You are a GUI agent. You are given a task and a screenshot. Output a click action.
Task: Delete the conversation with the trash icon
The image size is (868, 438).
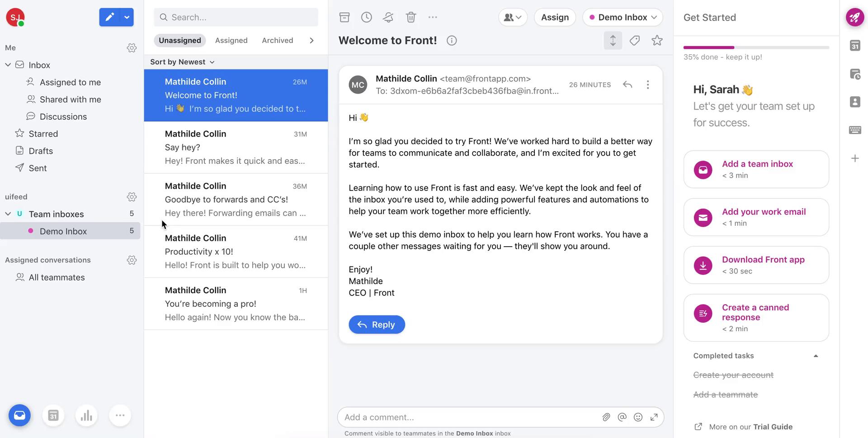[x=410, y=17]
